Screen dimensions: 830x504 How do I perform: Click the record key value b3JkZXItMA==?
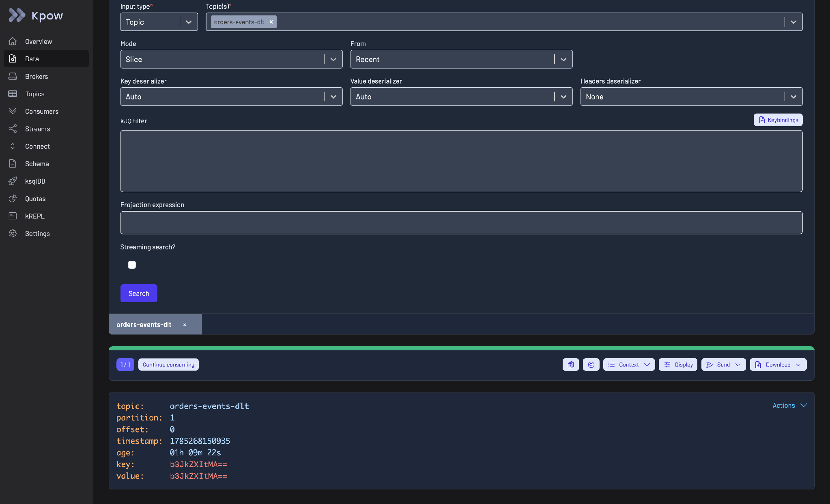198,464
